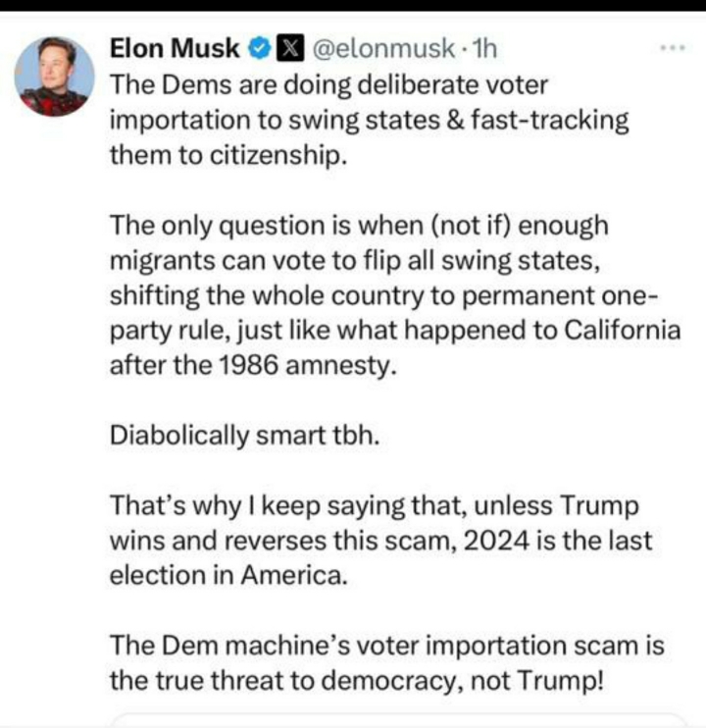706x728 pixels.
Task: Click the X affiliation badge beside the name
Action: (289, 47)
